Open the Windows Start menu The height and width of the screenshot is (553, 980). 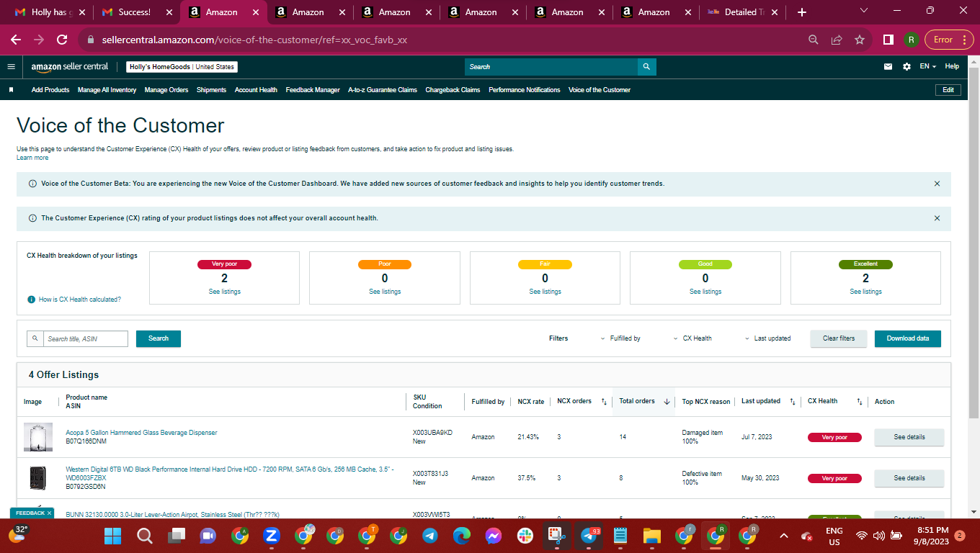[113, 536]
